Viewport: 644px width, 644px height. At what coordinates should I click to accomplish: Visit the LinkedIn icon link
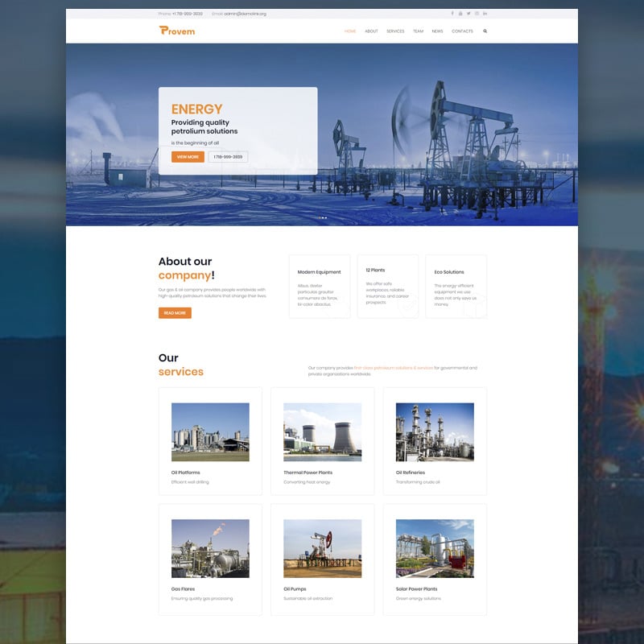(x=485, y=14)
